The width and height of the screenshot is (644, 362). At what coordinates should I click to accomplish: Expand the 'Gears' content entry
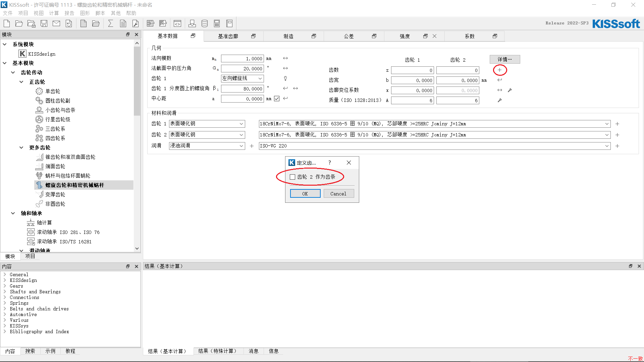[5, 286]
